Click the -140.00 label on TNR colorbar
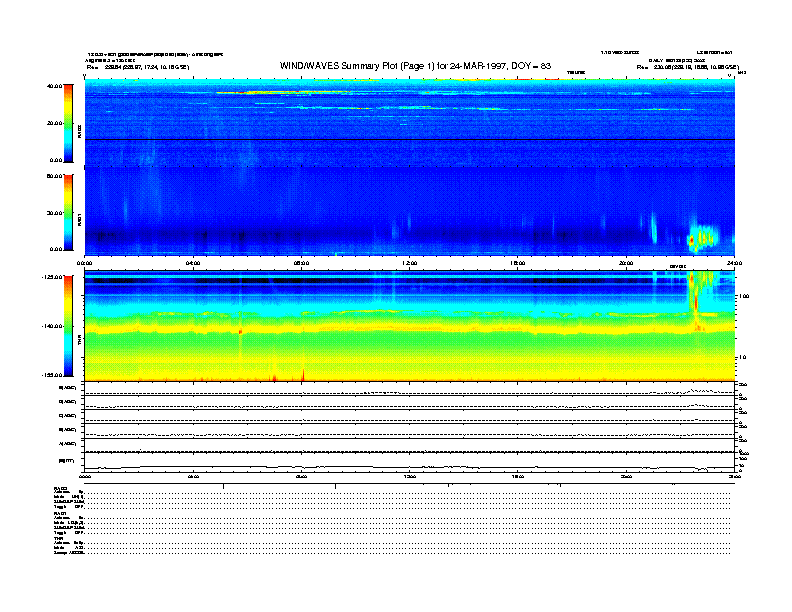The width and height of the screenshot is (792, 612). (53, 326)
